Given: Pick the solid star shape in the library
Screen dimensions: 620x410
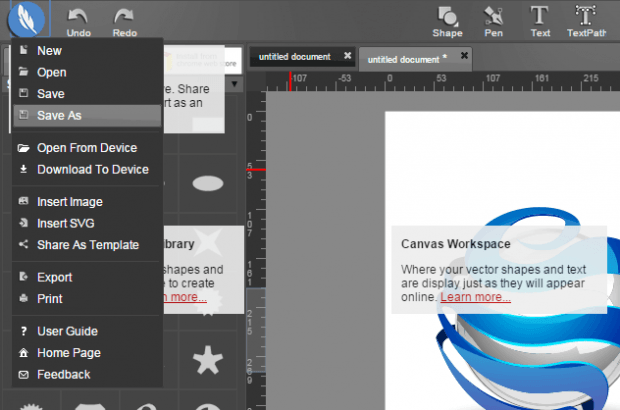Looking at the screenshot, I should coord(207,359).
